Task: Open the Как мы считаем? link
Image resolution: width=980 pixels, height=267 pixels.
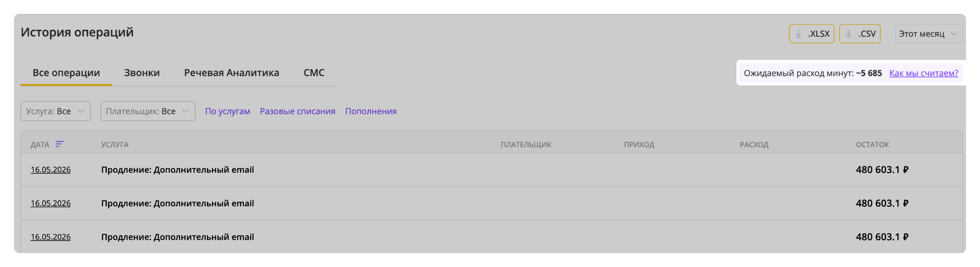Action: tap(924, 73)
